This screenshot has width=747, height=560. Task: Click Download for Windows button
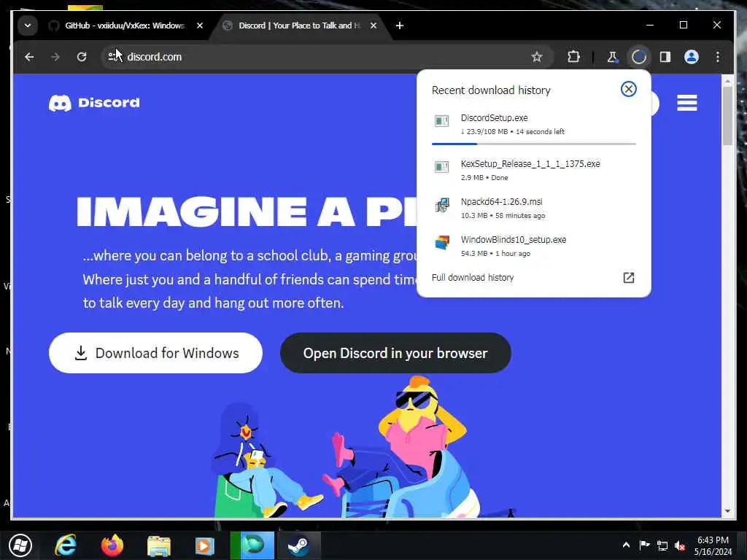(155, 353)
